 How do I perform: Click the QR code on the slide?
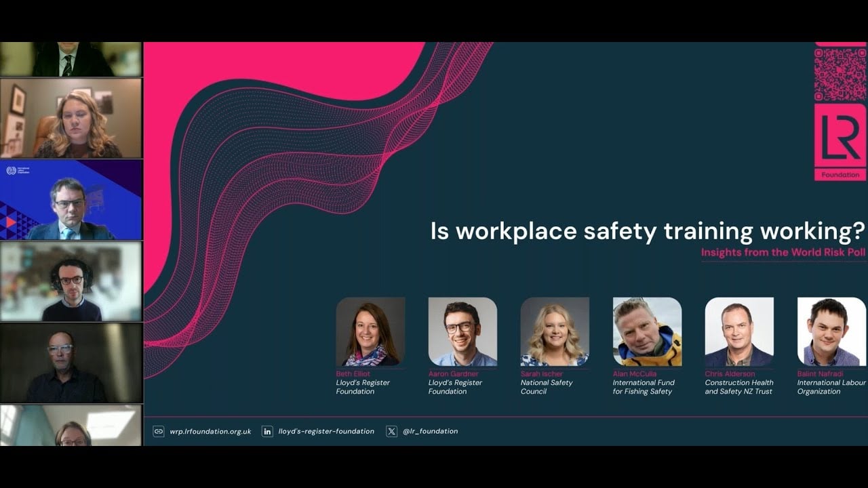pos(840,74)
